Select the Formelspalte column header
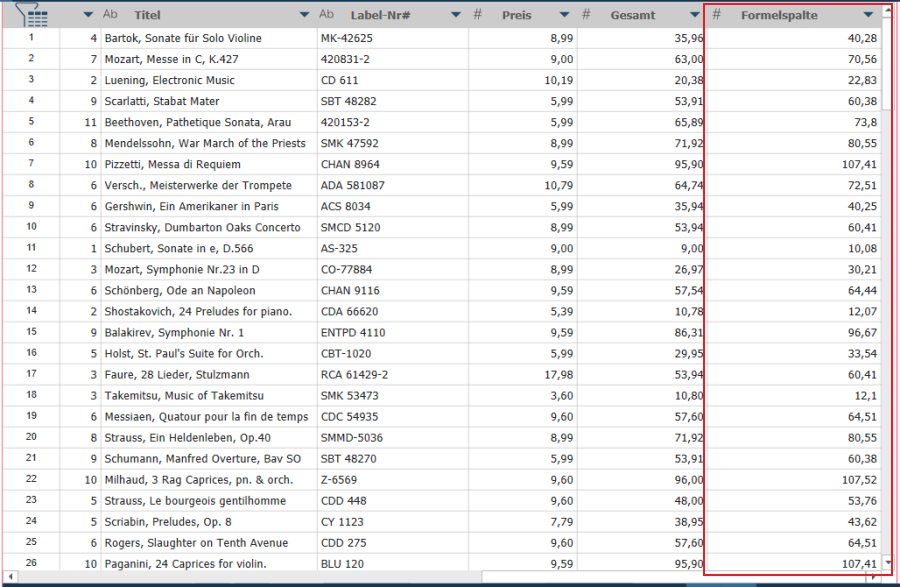This screenshot has width=900, height=587. [778, 15]
